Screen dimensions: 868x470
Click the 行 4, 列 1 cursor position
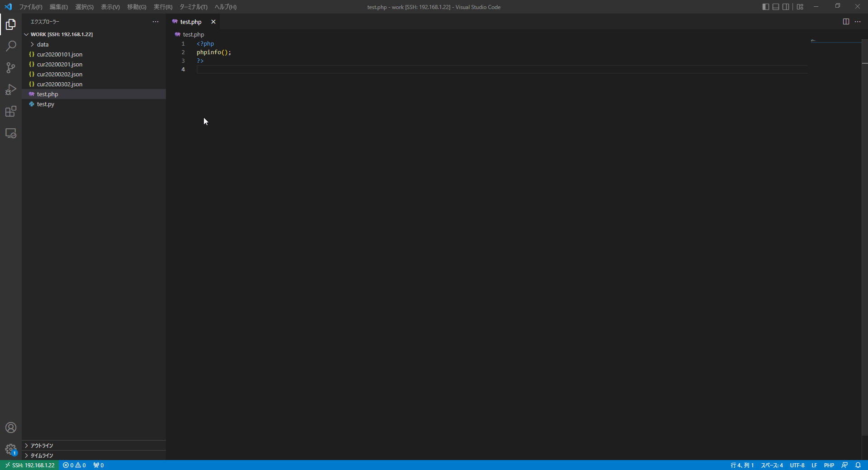pyautogui.click(x=742, y=465)
